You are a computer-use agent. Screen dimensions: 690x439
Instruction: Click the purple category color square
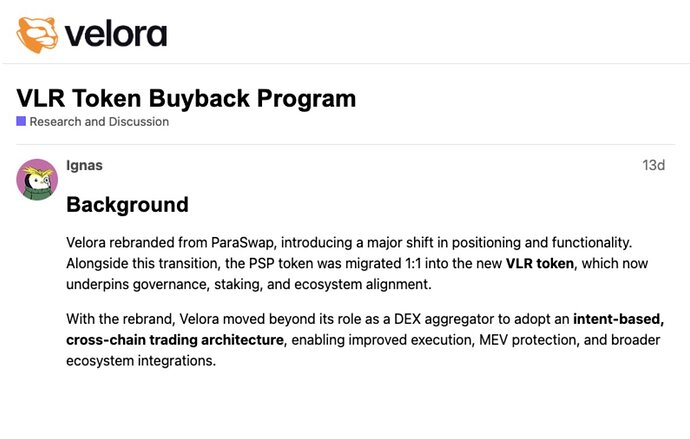[x=21, y=122]
